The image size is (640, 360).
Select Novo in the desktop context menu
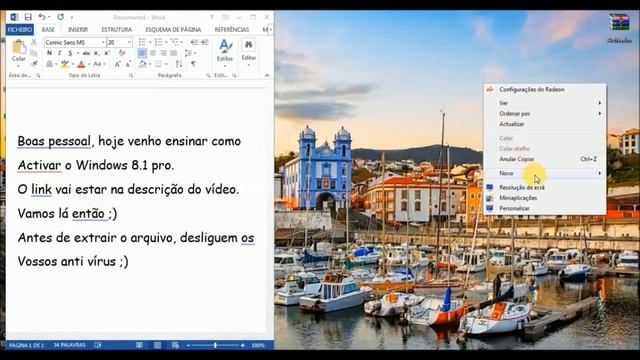click(x=544, y=173)
